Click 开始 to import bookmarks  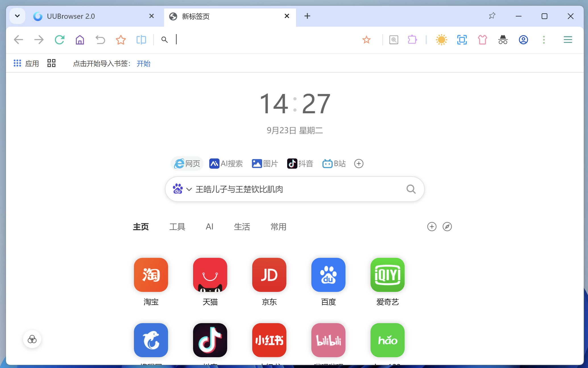(143, 64)
